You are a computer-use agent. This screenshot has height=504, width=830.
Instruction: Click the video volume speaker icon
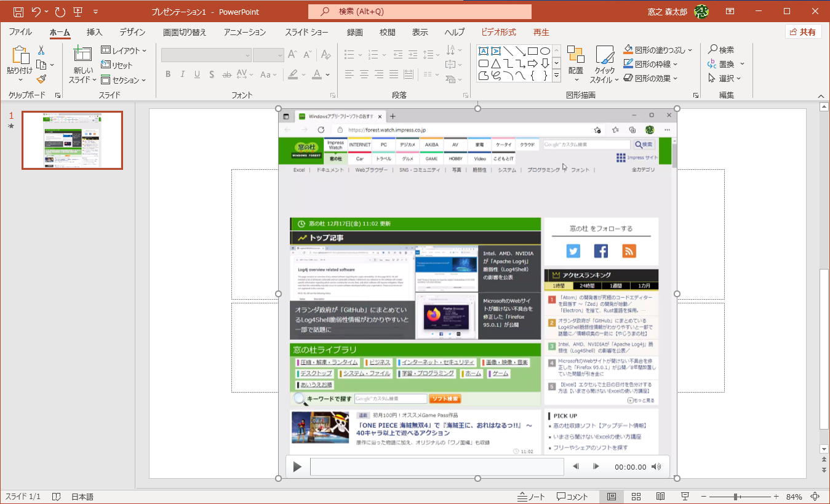pos(657,466)
